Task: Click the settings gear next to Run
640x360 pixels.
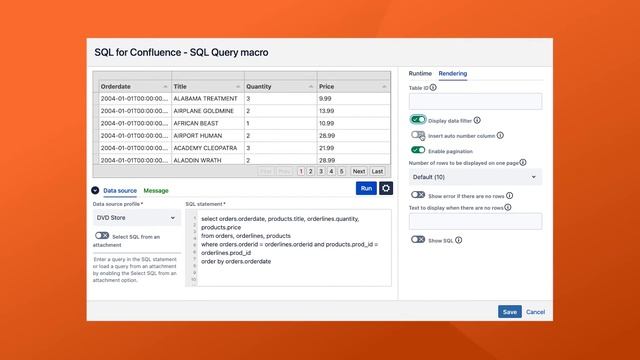Action: [x=386, y=188]
